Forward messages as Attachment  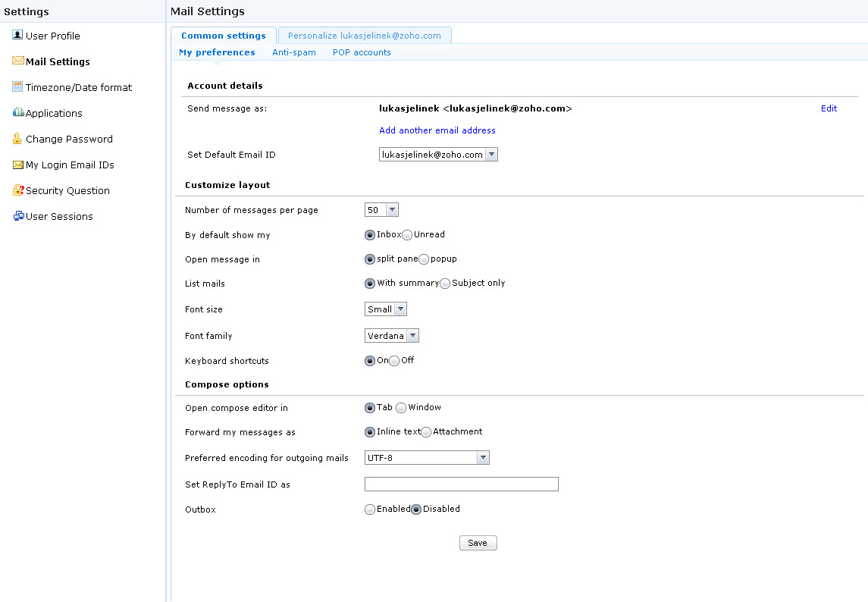[426, 432]
